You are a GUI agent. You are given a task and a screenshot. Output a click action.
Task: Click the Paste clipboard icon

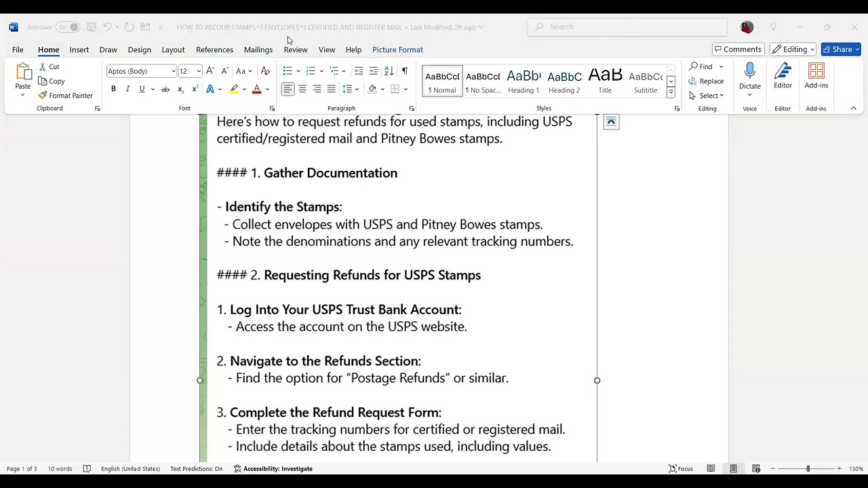click(x=23, y=72)
